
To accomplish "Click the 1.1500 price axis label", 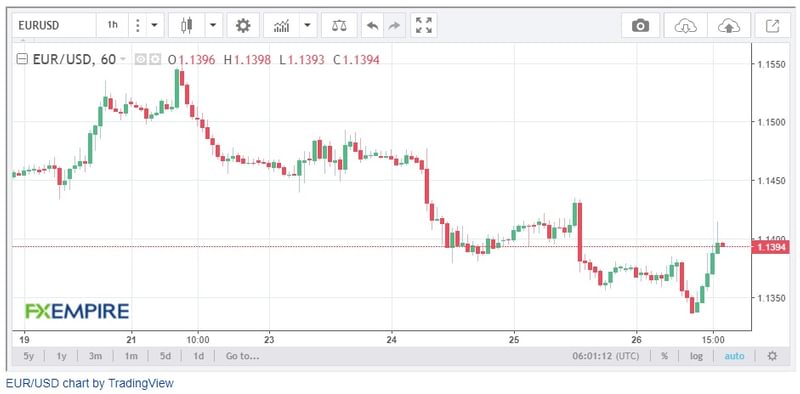I will coord(771,122).
